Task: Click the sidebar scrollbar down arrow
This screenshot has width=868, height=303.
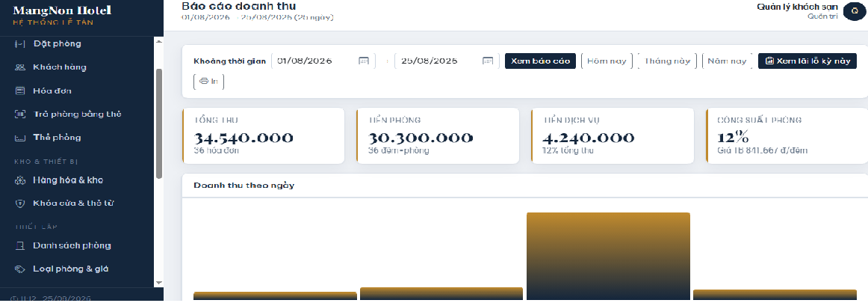Action: pyautogui.click(x=159, y=282)
